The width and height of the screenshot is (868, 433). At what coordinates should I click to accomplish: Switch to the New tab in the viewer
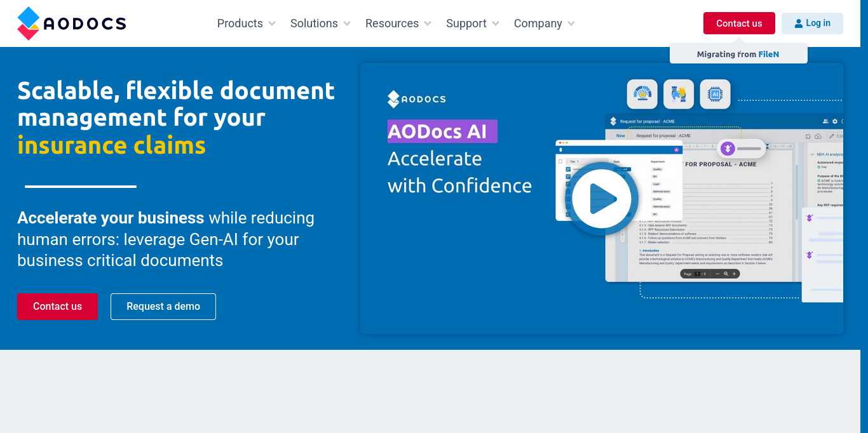click(x=620, y=135)
